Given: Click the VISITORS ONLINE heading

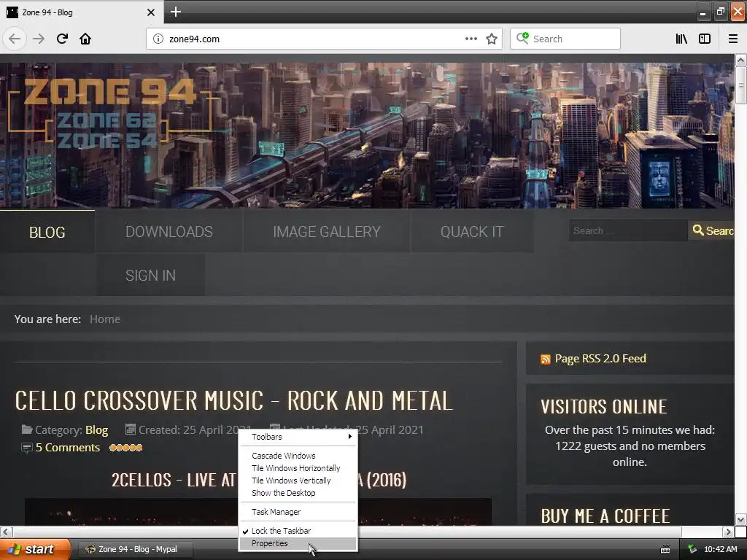Looking at the screenshot, I should [603, 407].
